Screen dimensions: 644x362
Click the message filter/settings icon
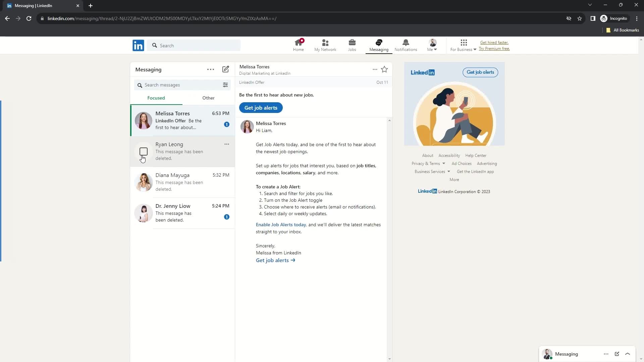pos(226,85)
